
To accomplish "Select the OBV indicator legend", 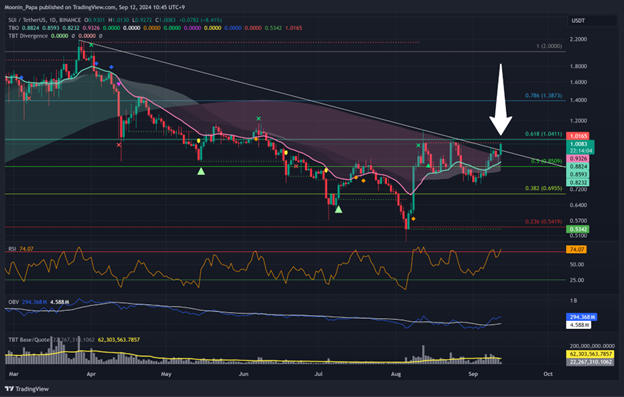I will click(14, 302).
